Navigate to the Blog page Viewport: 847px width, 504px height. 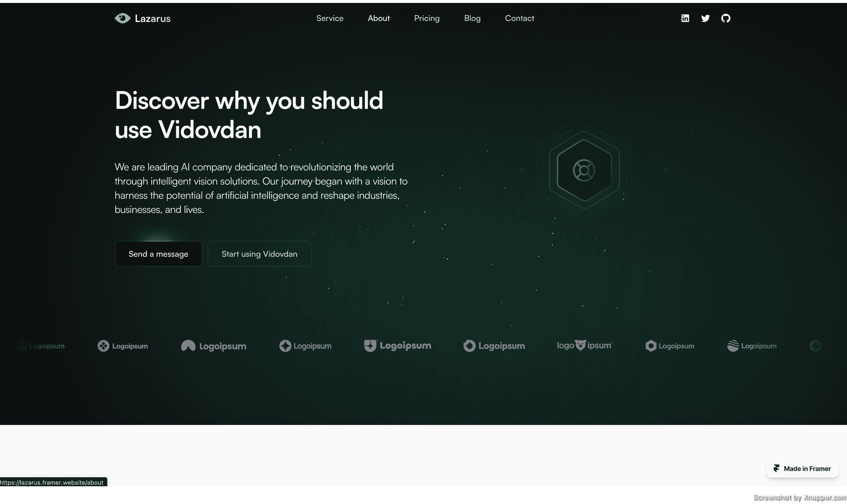[472, 18]
